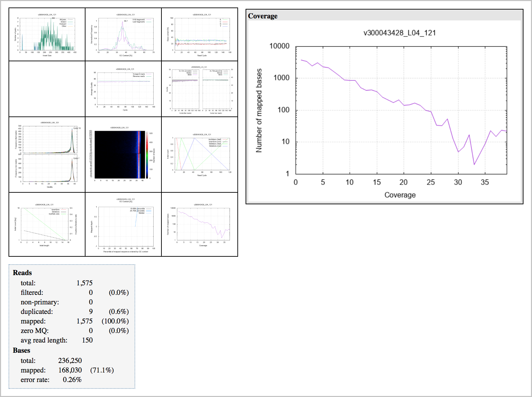The width and height of the screenshot is (532, 397).
Task: Click the Bases section heading
Action: click(x=21, y=350)
